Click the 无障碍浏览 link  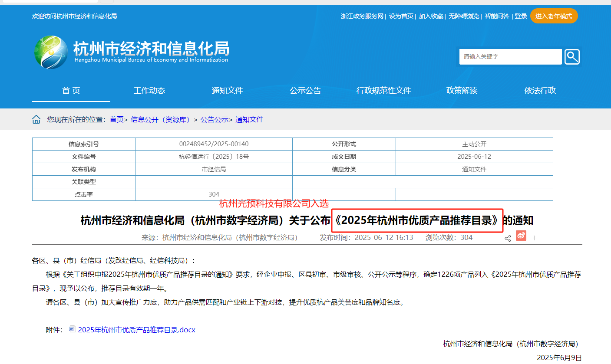[x=464, y=16]
